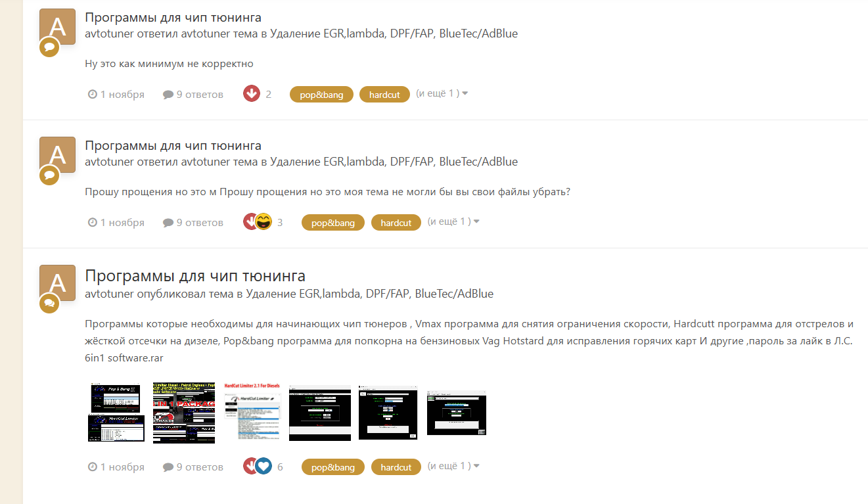The width and height of the screenshot is (868, 504).
Task: Open the third post's avtotuner avatar
Action: point(58,283)
